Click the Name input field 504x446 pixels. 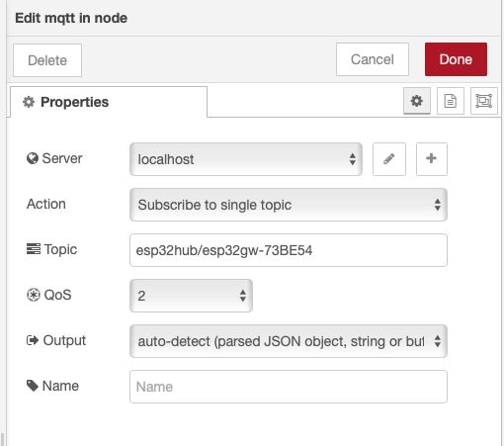click(x=289, y=387)
